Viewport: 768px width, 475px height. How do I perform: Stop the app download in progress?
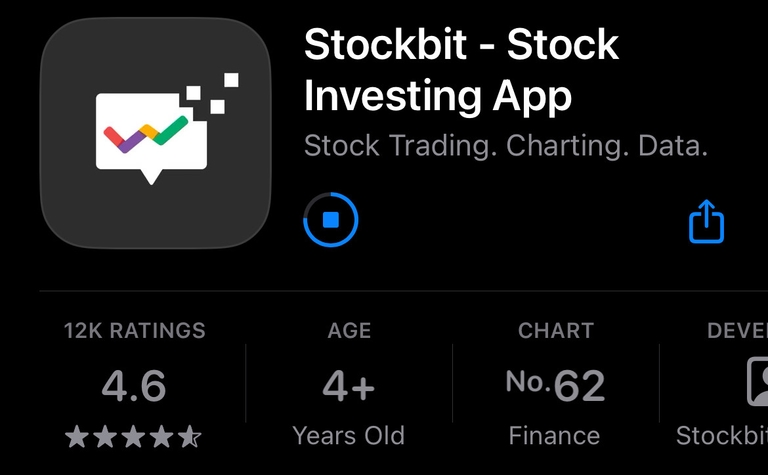click(331, 220)
